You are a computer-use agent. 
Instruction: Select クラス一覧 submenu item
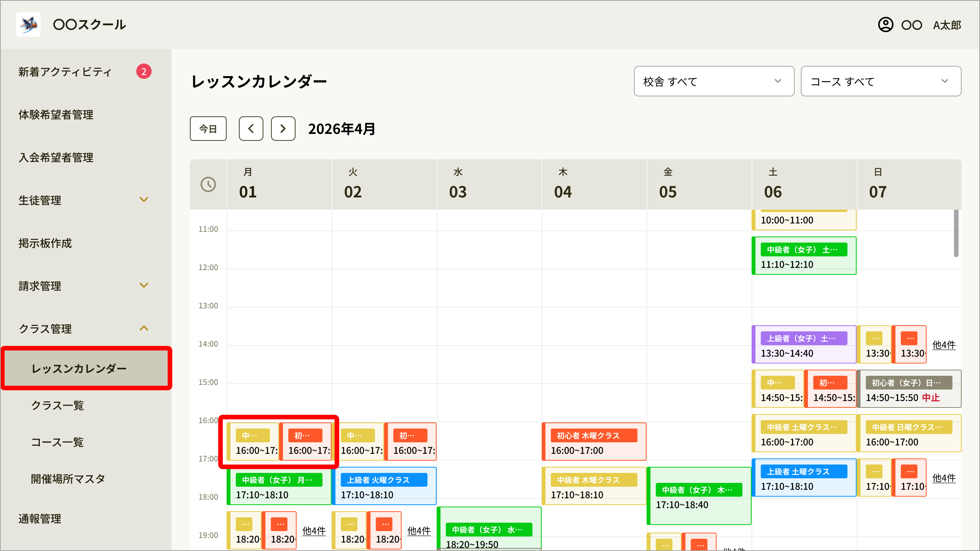tap(57, 406)
